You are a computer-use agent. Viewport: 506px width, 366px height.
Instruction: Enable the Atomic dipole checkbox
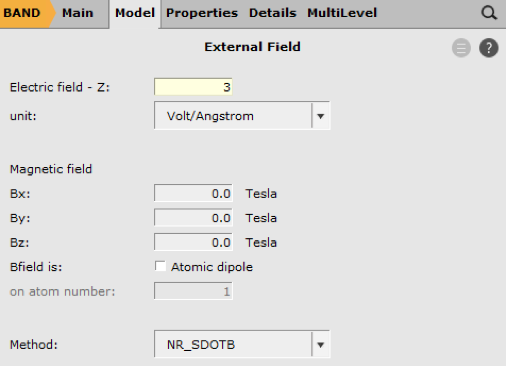point(160,266)
